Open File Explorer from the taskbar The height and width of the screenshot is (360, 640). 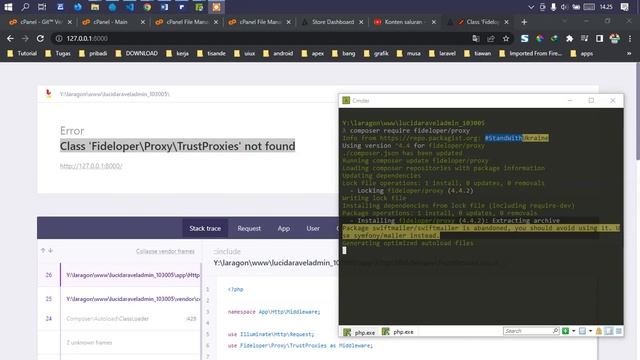pos(95,7)
